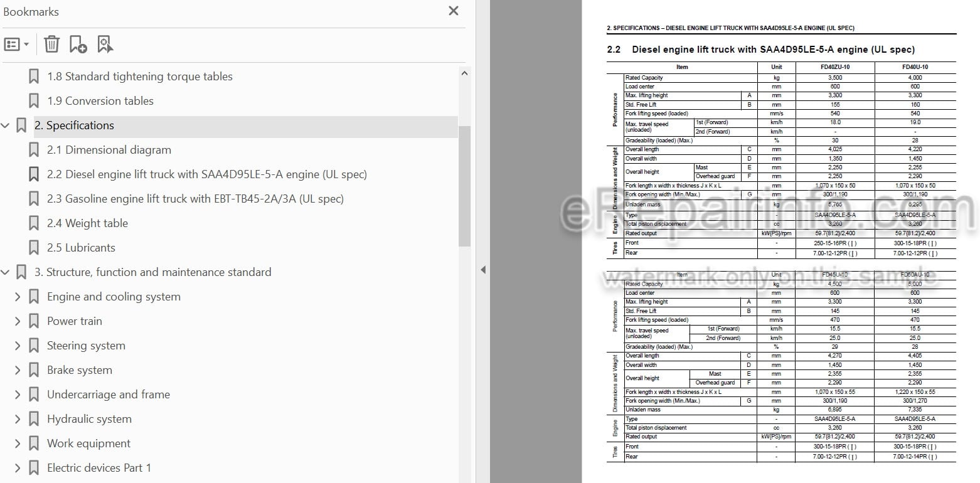980x483 pixels.
Task: Go to 2.3 Gasoline engine lift truck bookmark
Action: pos(195,199)
